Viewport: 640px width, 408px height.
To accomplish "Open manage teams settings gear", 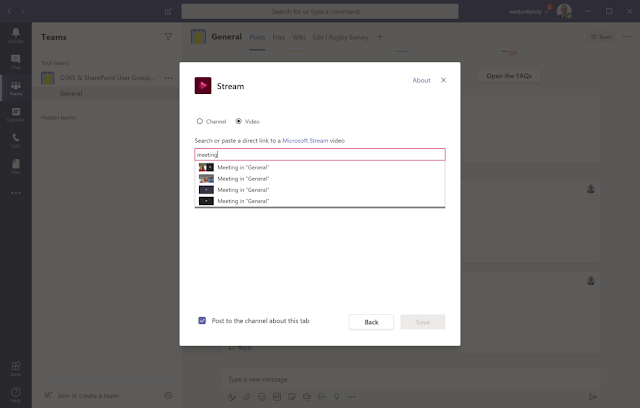I will click(x=168, y=395).
